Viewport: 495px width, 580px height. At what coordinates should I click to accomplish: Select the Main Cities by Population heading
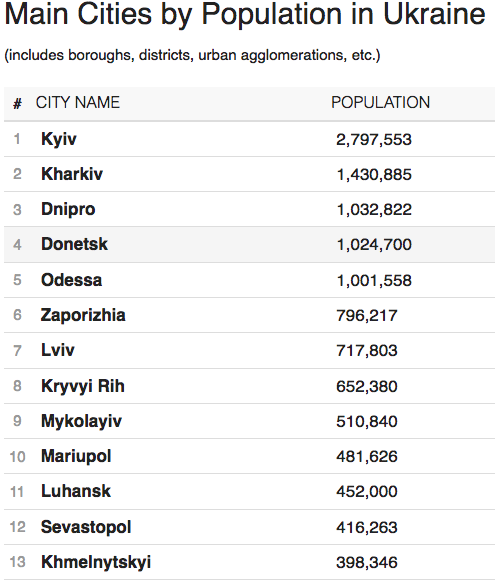(x=245, y=14)
